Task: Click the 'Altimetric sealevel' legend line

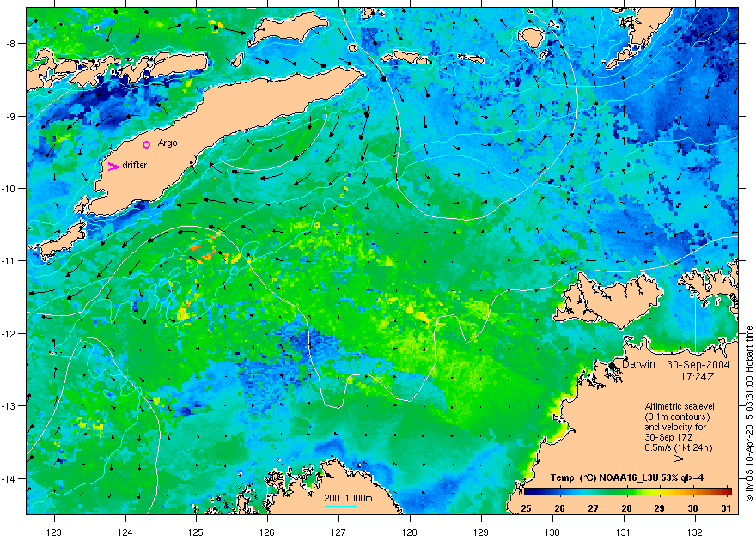Action: pos(680,406)
